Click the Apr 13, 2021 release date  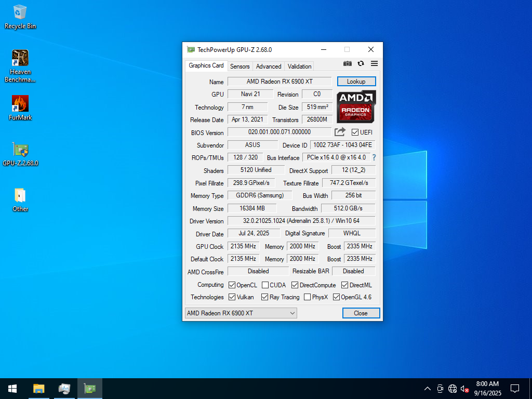pyautogui.click(x=247, y=119)
